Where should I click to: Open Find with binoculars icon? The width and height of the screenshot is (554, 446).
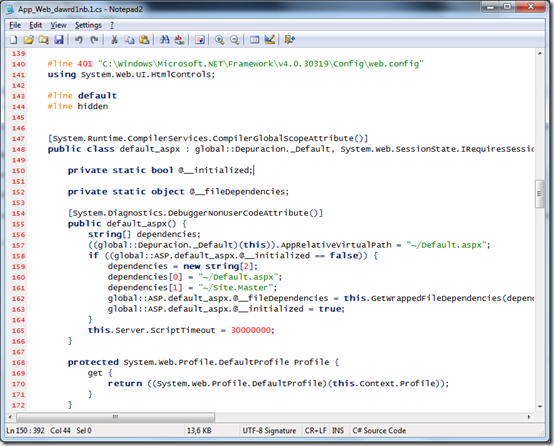pyautogui.click(x=164, y=40)
